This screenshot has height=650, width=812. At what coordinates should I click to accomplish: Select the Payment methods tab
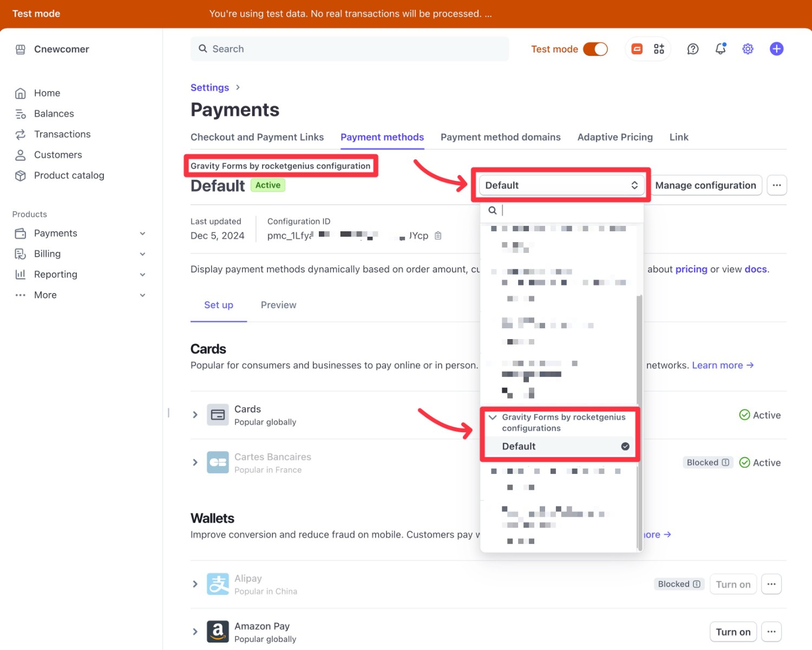[x=382, y=137]
